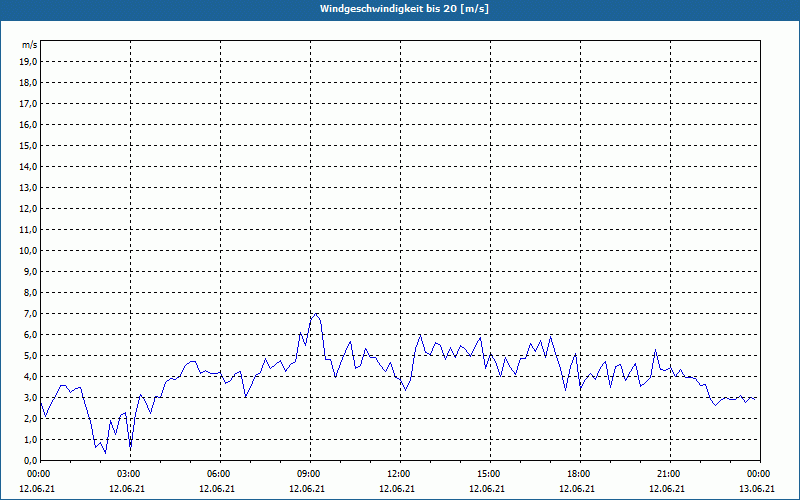Select the '8,0' y-axis label
The height and width of the screenshot is (500, 800).
[x=31, y=292]
